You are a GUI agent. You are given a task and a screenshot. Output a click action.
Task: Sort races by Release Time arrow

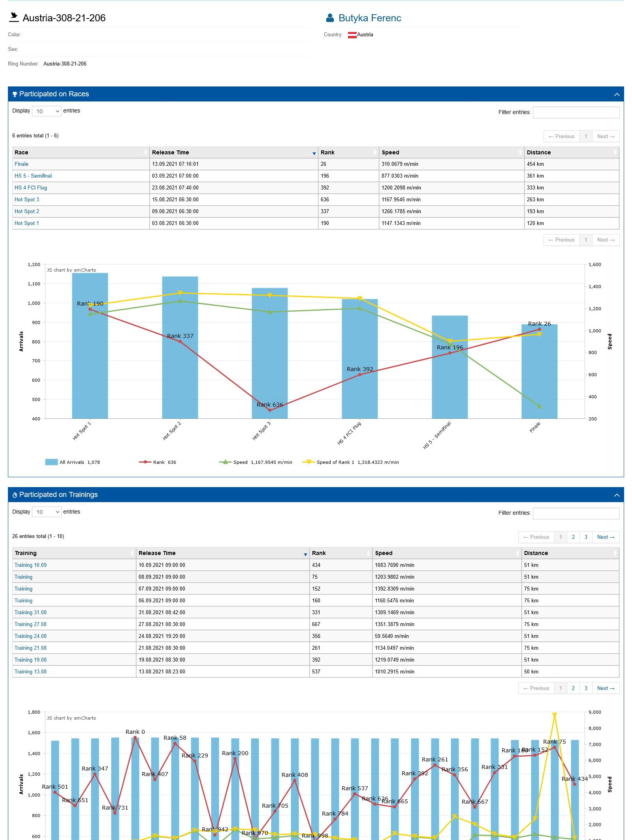(x=314, y=153)
